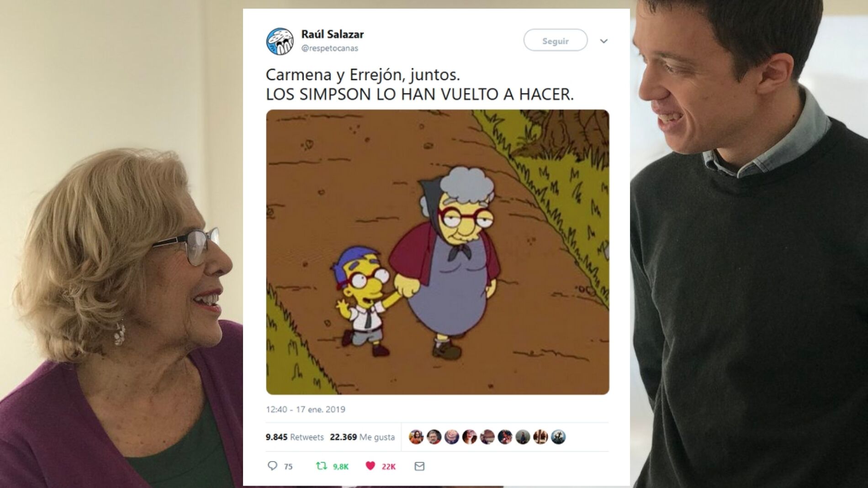Open the Simpsons image in the tweet
This screenshot has height=488, width=868.
[x=438, y=252]
